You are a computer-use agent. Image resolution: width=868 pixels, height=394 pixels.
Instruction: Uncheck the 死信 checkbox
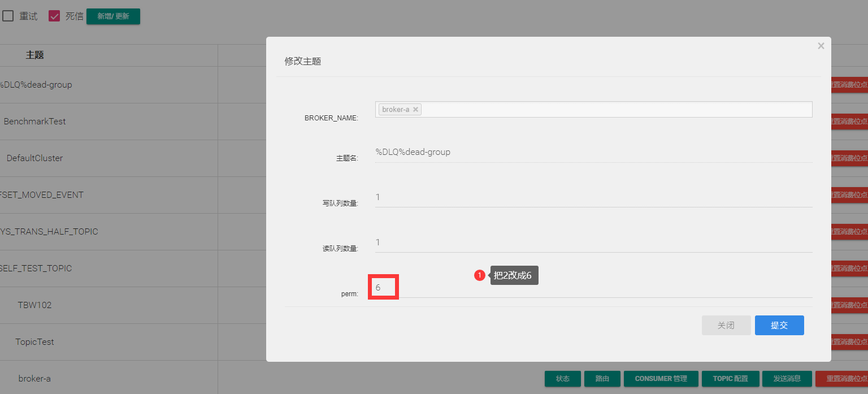pos(54,16)
